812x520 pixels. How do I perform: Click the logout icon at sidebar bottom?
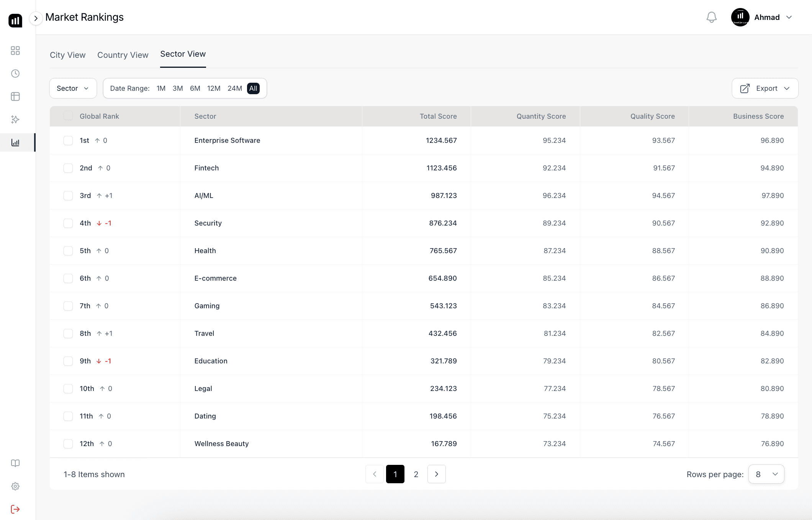tap(15, 509)
